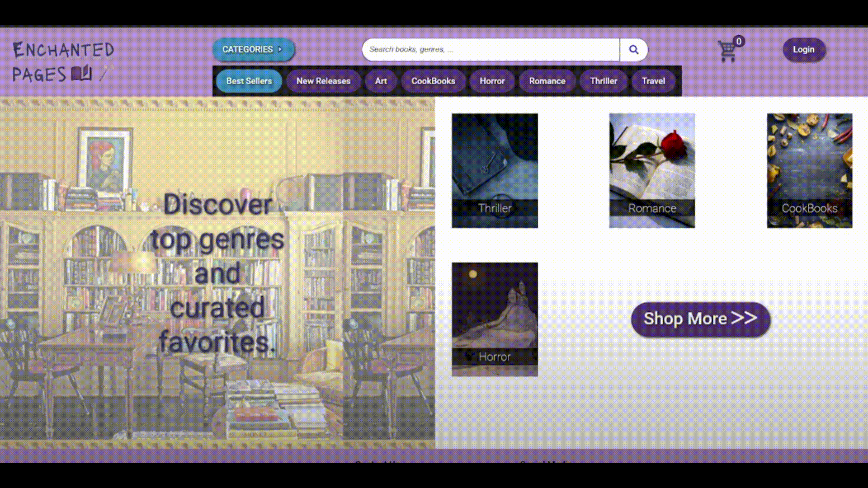Select the Best Sellers category
Viewport: 868px width, 488px height.
pyautogui.click(x=249, y=81)
